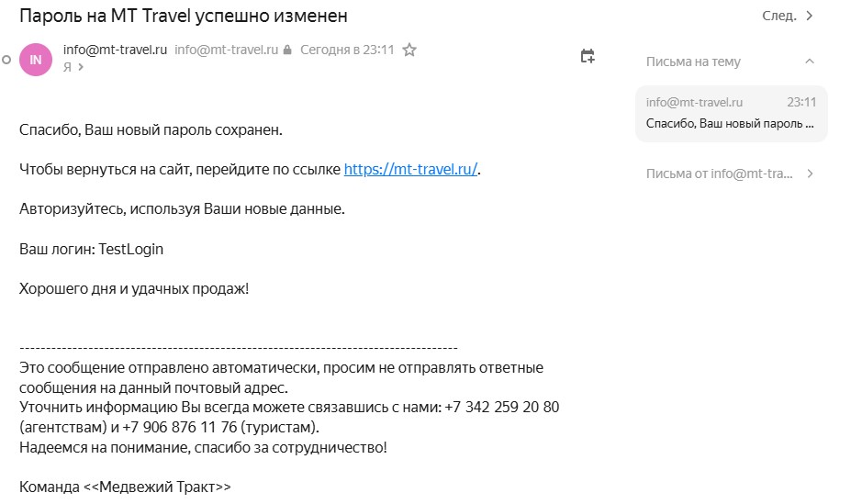This screenshot has width=862, height=504.
Task: Open the https://mt-travel.ru/ link
Action: [x=410, y=170]
